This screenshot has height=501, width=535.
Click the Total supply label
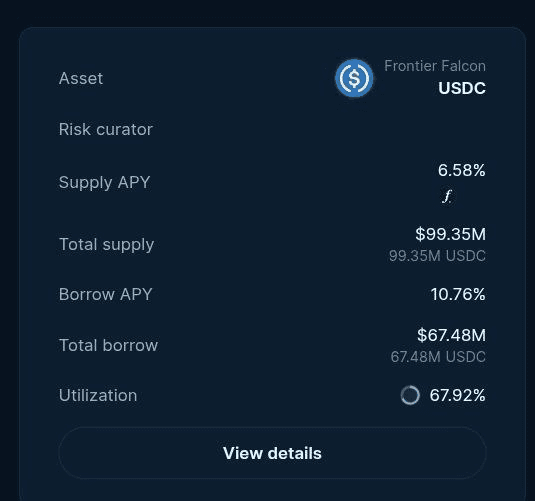tap(106, 244)
